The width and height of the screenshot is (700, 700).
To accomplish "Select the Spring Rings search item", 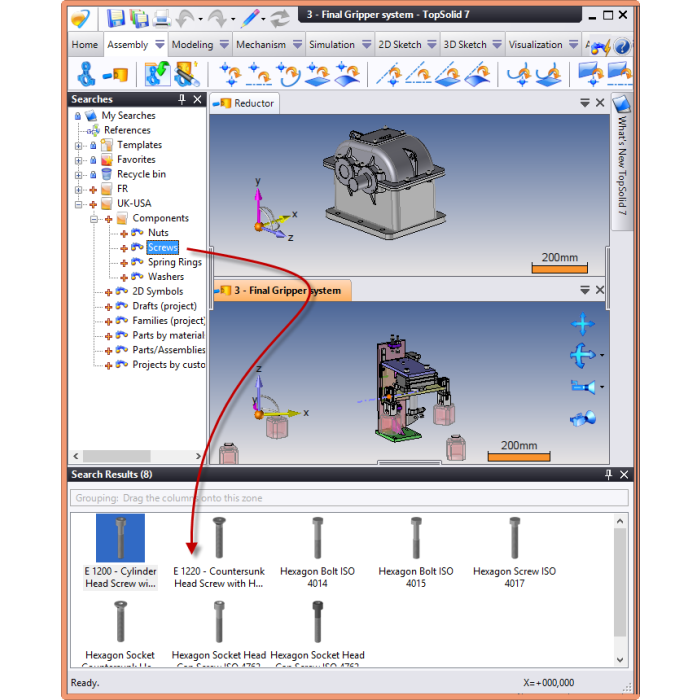I will 175,262.
